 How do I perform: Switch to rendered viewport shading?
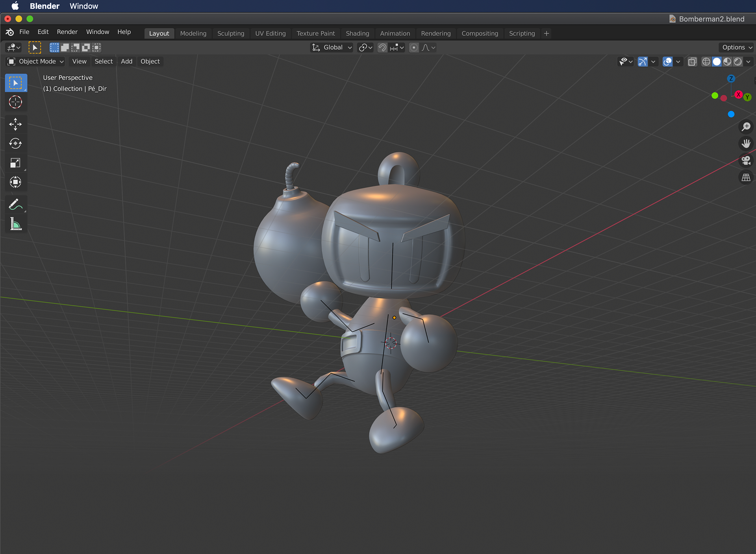[x=738, y=62]
